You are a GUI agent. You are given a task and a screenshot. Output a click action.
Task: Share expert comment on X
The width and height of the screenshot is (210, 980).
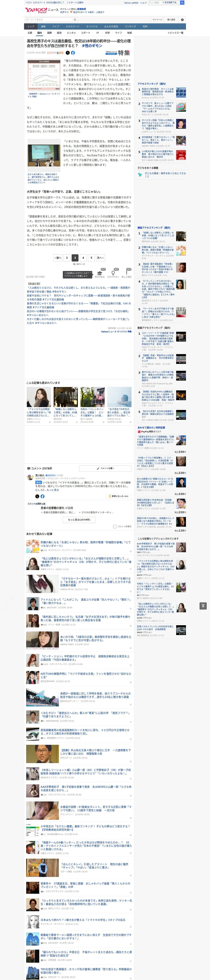point(37,497)
